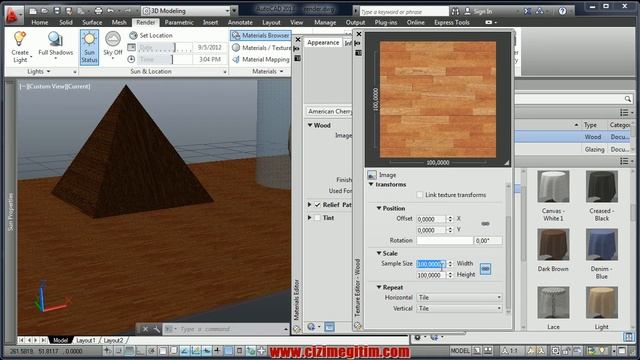Click the Create Light bulb icon
640x360 pixels.
pyautogui.click(x=20, y=39)
